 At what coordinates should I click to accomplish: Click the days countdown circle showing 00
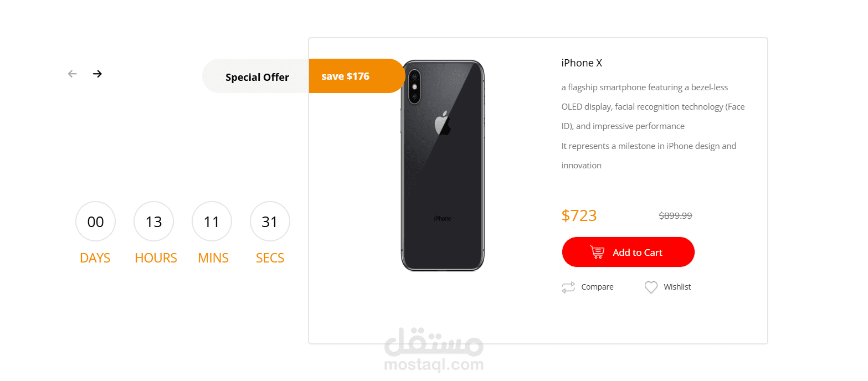(x=96, y=222)
